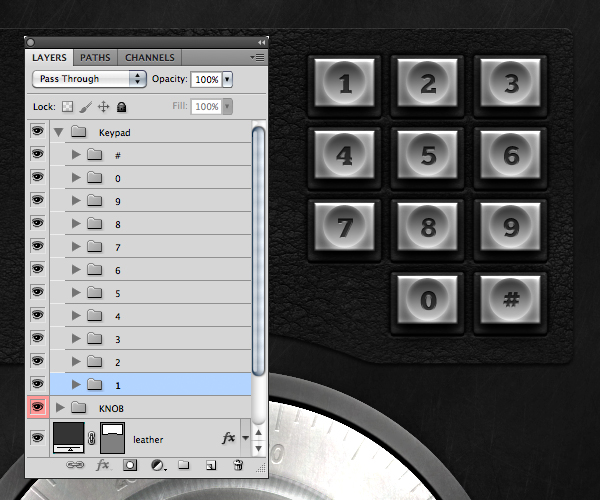Expand the # group triangle

[x=76, y=155]
